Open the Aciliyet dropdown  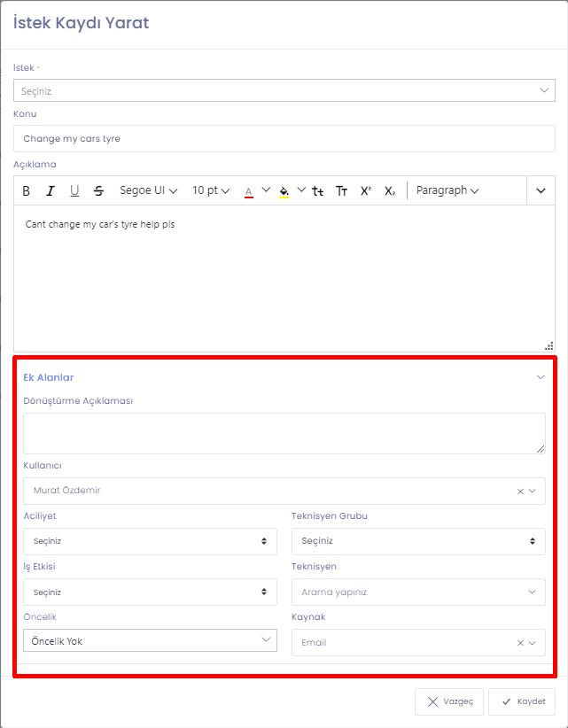click(150, 541)
